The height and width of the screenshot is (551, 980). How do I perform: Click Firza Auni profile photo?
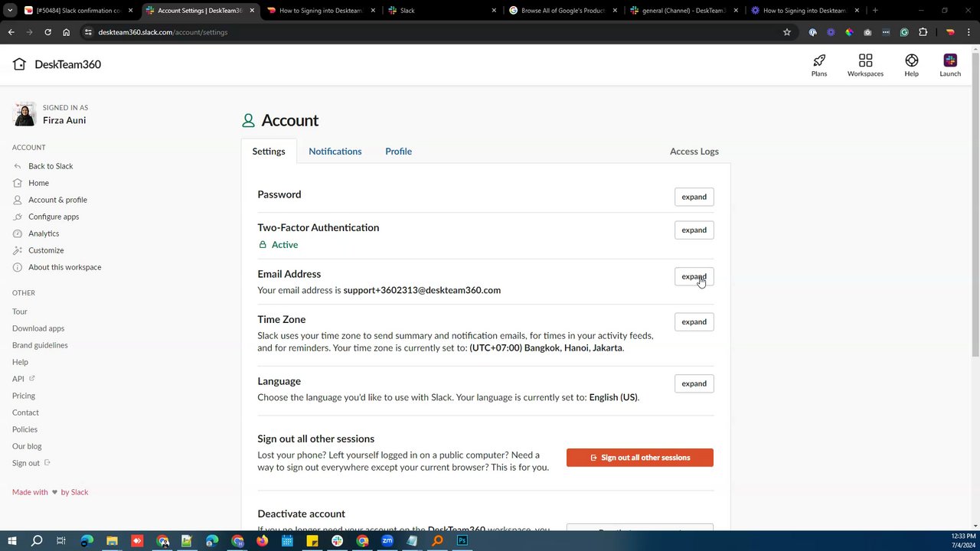point(24,114)
